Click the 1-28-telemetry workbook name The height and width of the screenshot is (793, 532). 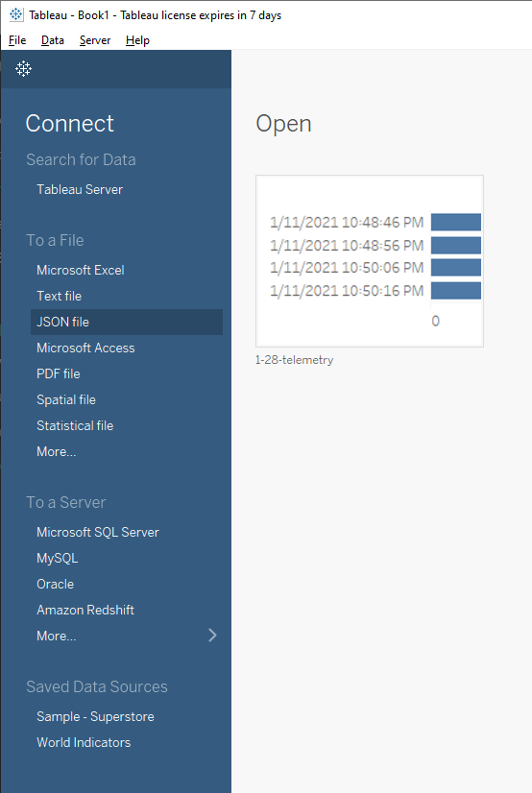tap(294, 360)
